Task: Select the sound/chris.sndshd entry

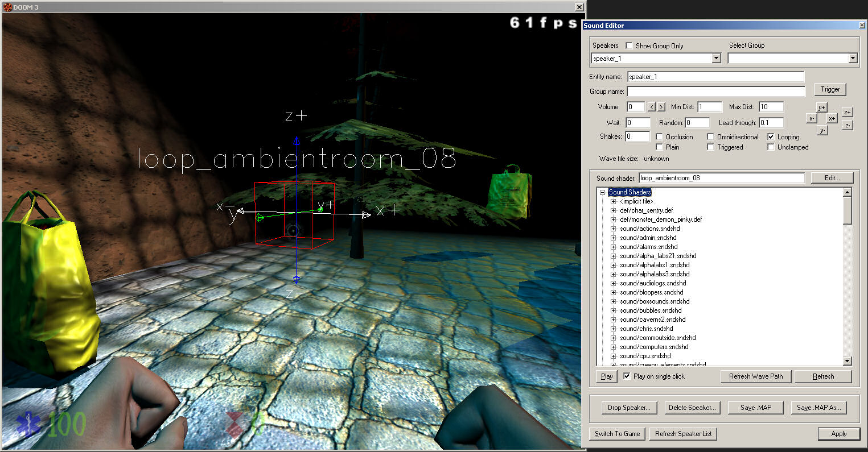Action: click(647, 329)
